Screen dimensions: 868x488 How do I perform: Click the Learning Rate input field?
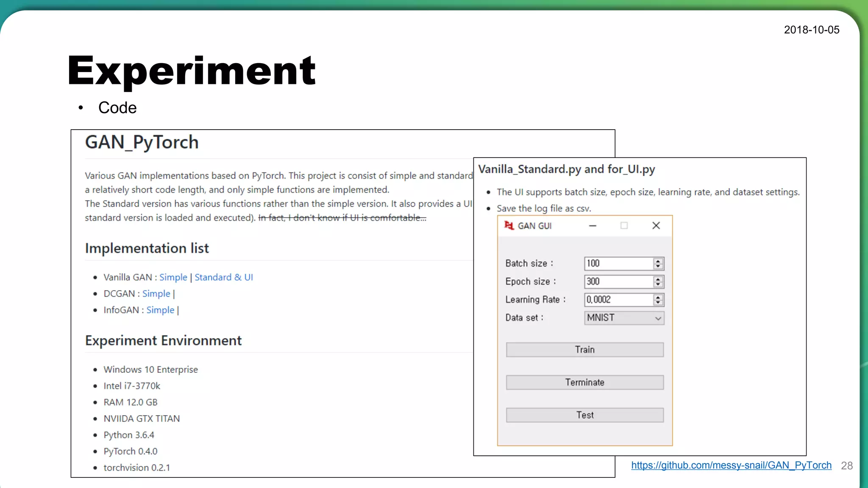(x=618, y=300)
